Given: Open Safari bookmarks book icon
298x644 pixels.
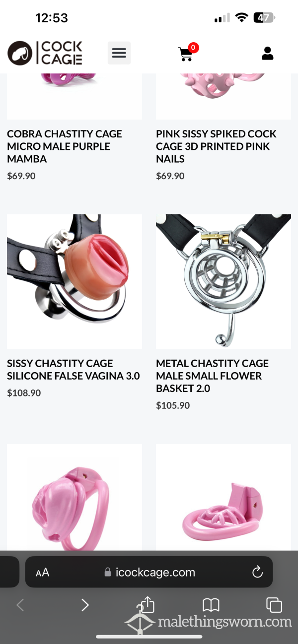Looking at the screenshot, I should (211, 605).
